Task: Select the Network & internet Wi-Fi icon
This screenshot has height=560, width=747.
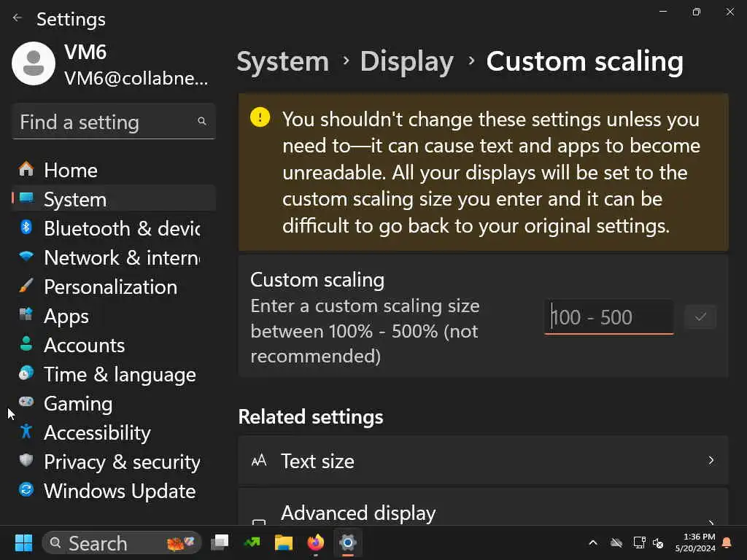Action: 26,257
